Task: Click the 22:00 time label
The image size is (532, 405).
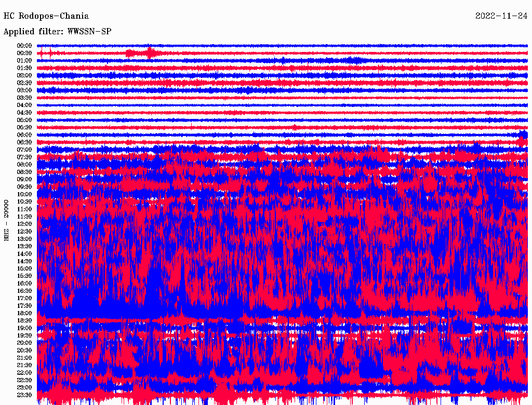Action: click(x=24, y=373)
